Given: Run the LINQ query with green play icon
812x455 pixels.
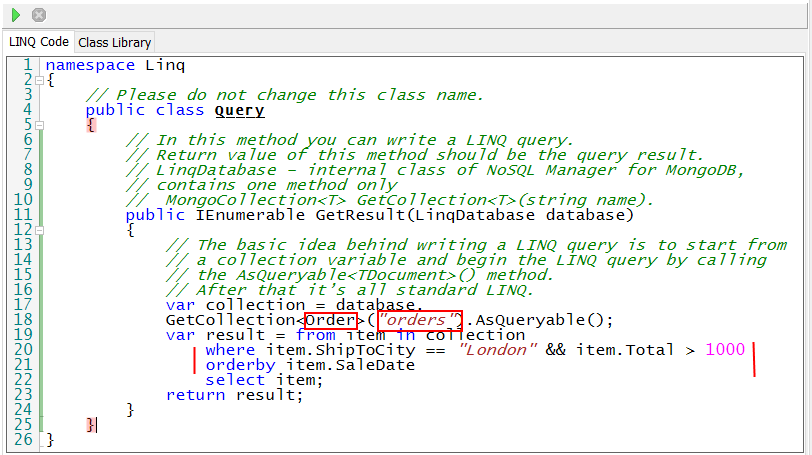Looking at the screenshot, I should click(x=15, y=15).
